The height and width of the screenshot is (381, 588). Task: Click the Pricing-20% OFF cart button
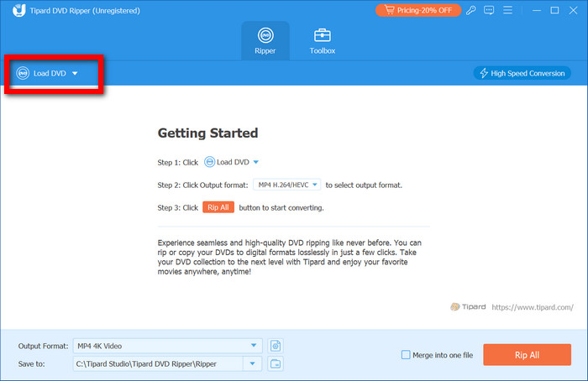click(419, 10)
